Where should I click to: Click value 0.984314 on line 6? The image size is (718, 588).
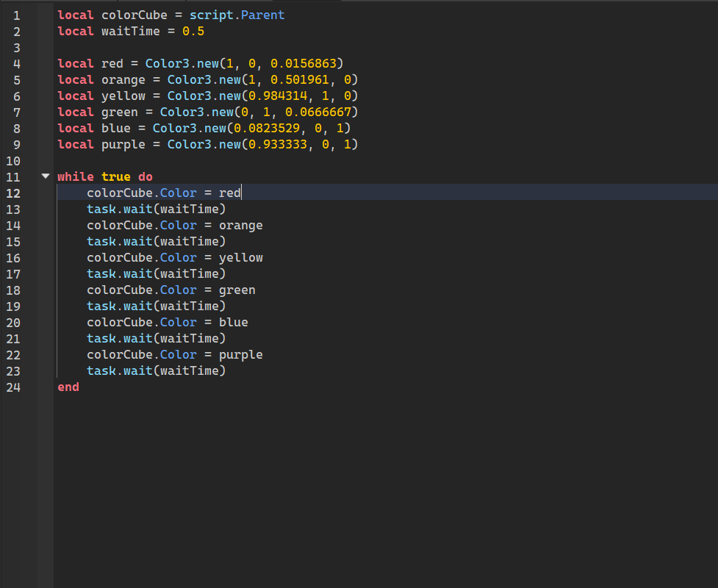click(278, 96)
